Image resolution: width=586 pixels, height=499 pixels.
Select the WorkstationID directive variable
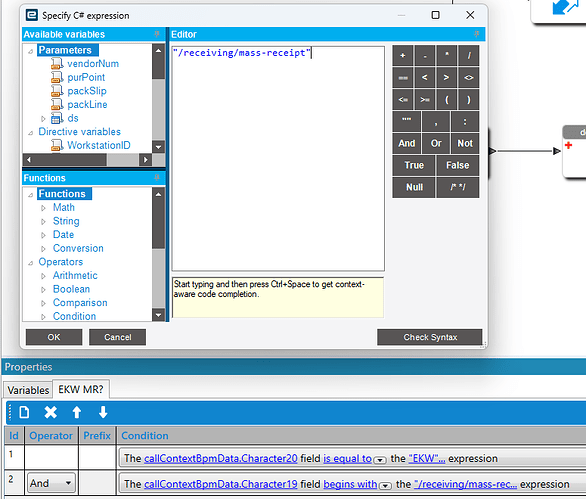click(99, 145)
